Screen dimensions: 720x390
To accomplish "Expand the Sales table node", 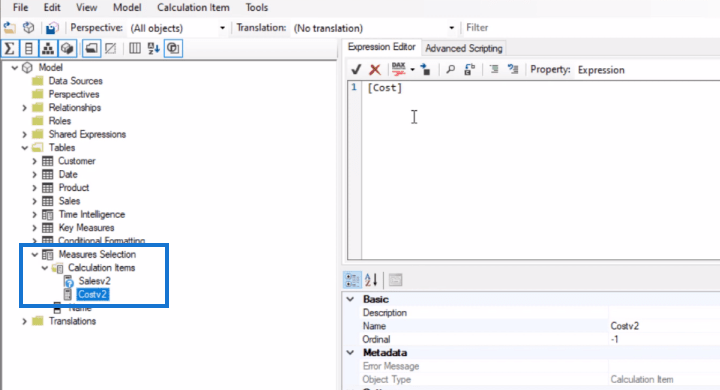I will pos(34,201).
